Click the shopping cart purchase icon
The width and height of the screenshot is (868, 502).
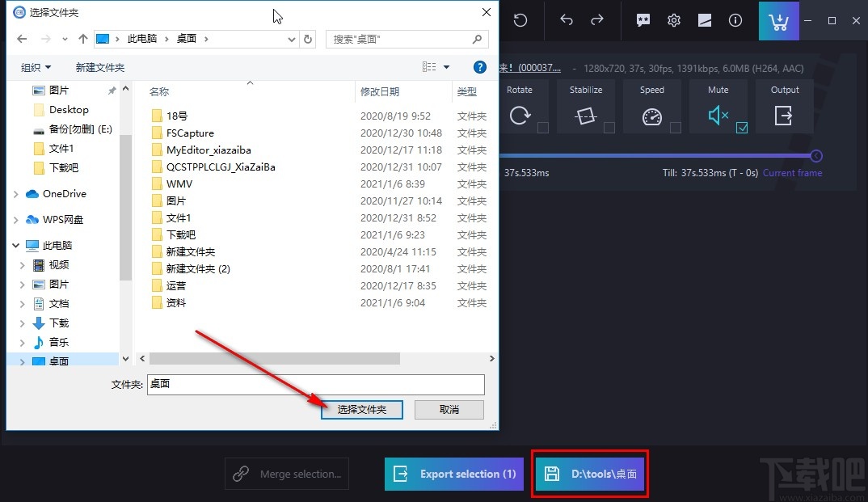click(x=778, y=20)
